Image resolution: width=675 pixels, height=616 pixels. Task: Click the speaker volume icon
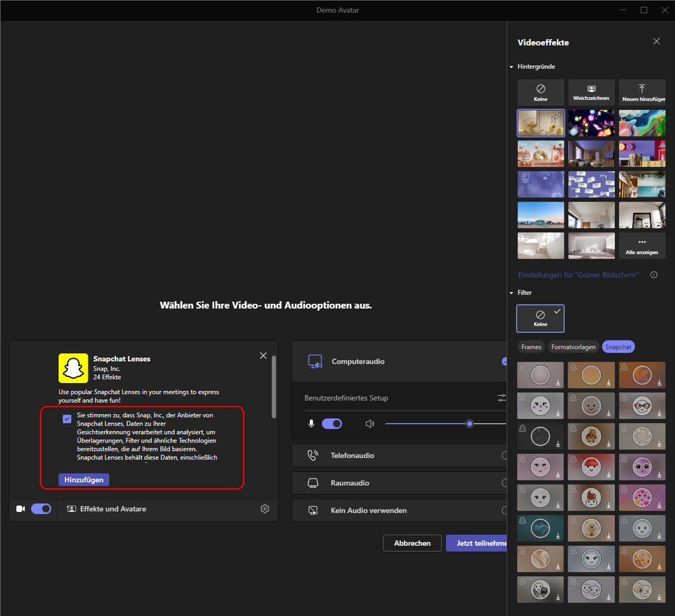tap(370, 424)
